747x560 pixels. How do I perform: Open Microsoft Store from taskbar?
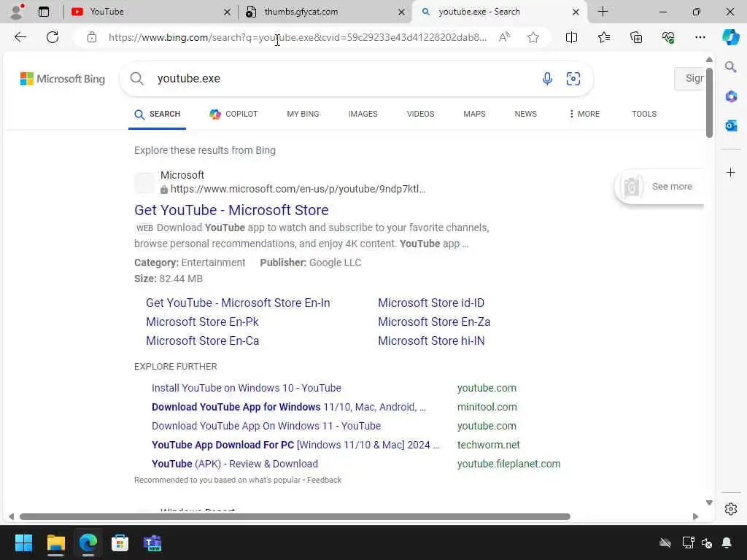click(120, 542)
